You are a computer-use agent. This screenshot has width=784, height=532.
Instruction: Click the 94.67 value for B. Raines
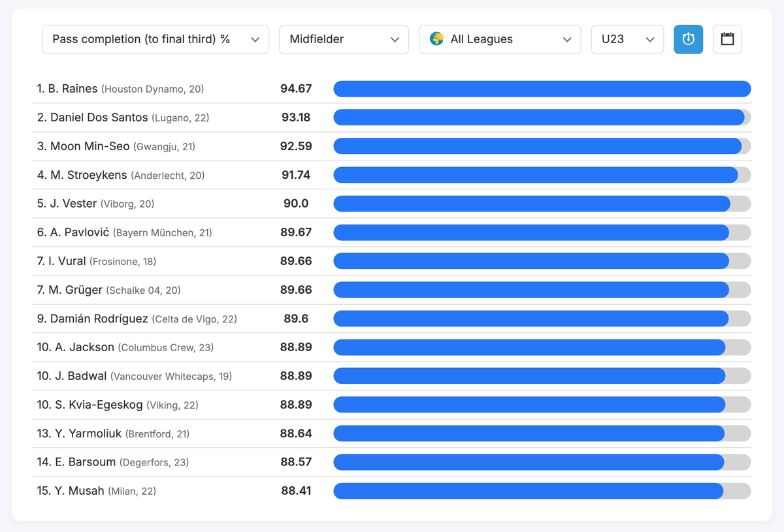tap(296, 89)
